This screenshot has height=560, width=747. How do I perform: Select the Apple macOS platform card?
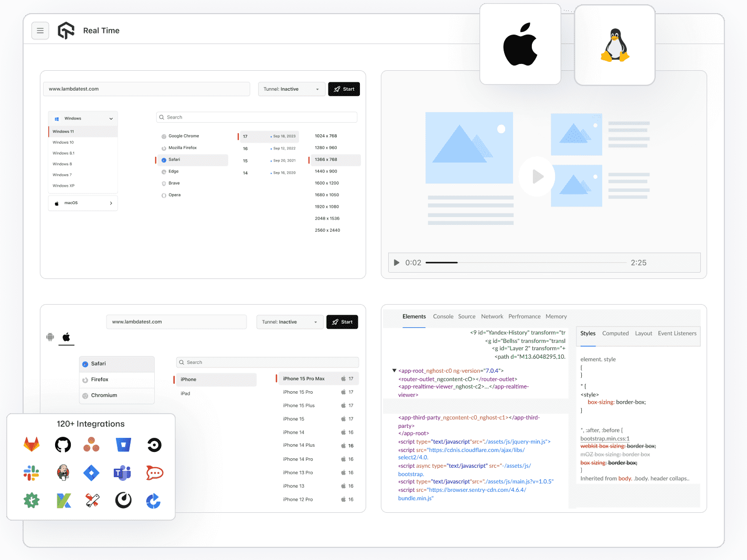520,44
